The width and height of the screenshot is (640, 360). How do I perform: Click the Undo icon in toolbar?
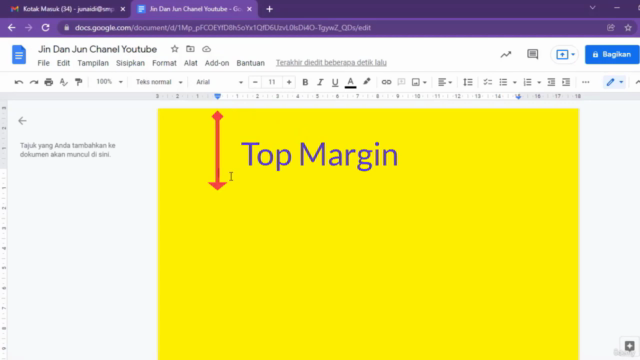(19, 82)
